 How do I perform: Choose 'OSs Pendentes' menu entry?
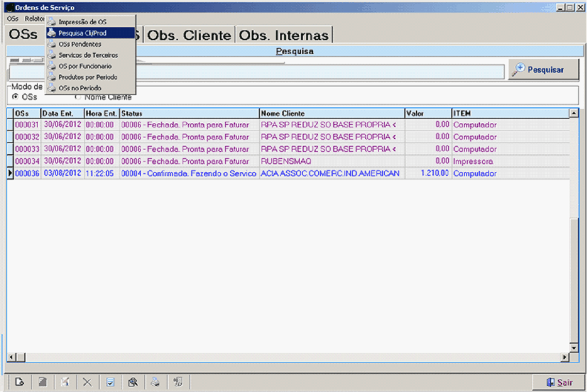(x=80, y=44)
